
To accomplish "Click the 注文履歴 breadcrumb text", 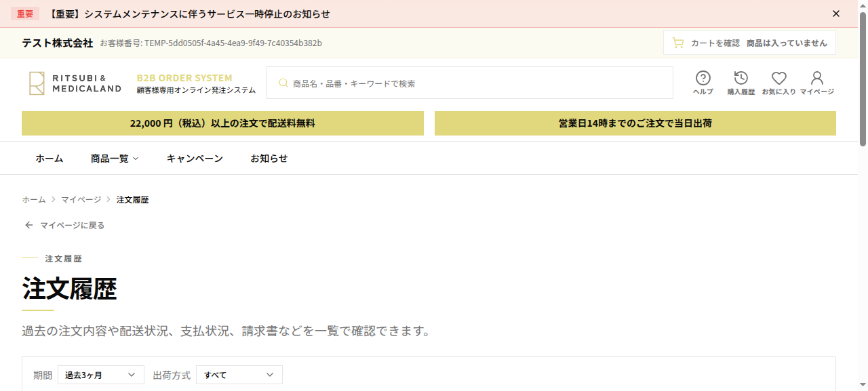I will point(132,199).
